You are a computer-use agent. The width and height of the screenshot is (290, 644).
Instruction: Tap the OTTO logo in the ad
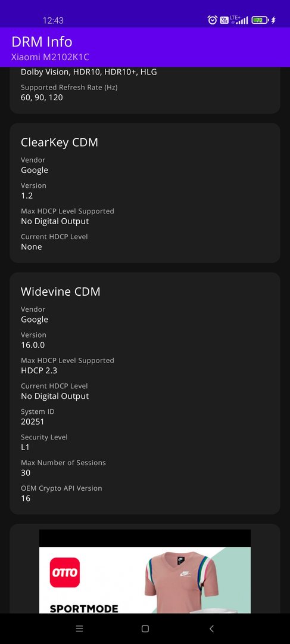click(65, 572)
